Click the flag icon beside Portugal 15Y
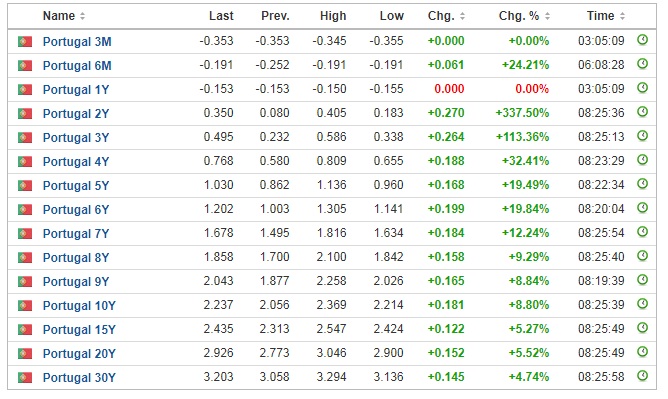This screenshot has height=399, width=668. click(x=25, y=330)
